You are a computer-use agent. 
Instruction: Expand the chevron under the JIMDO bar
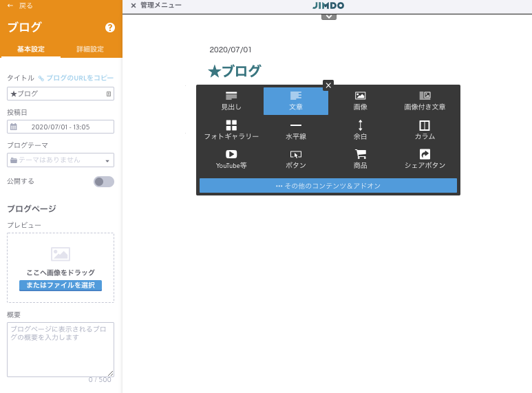pos(329,17)
